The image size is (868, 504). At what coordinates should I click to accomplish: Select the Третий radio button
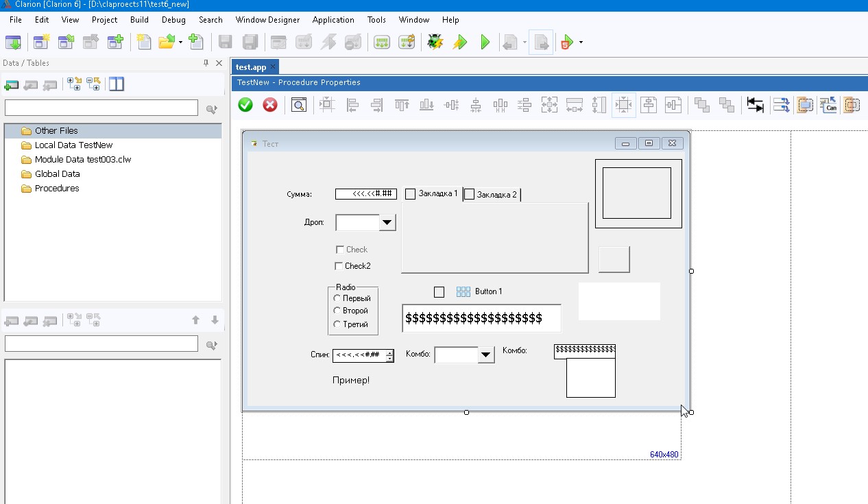pos(337,324)
